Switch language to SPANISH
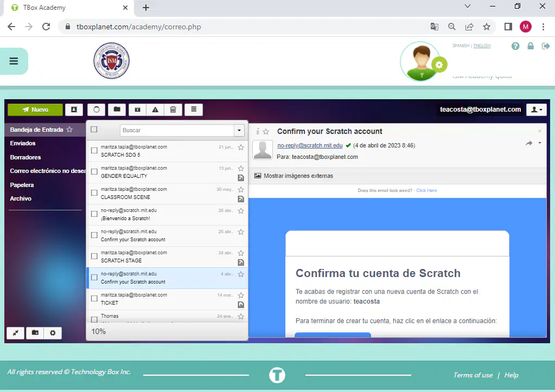This screenshot has width=555, height=392. coord(461,46)
